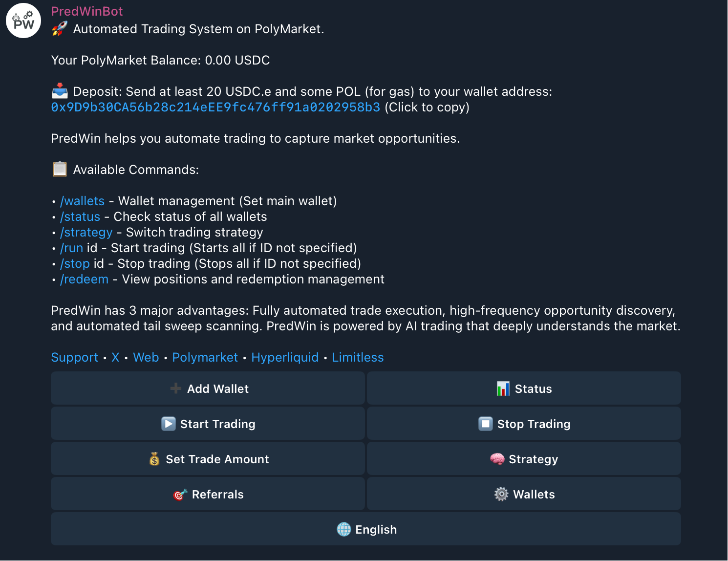728x561 pixels.
Task: Open Set Trade Amount option
Action: [208, 459]
